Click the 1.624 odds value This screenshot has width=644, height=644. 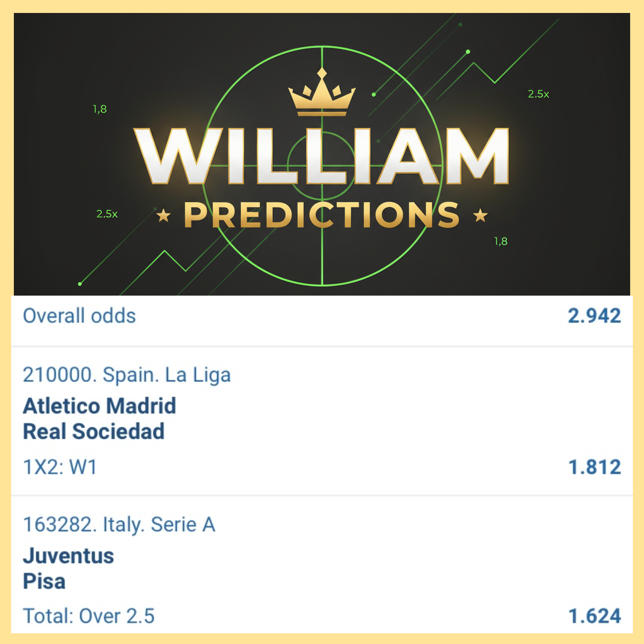(x=594, y=616)
